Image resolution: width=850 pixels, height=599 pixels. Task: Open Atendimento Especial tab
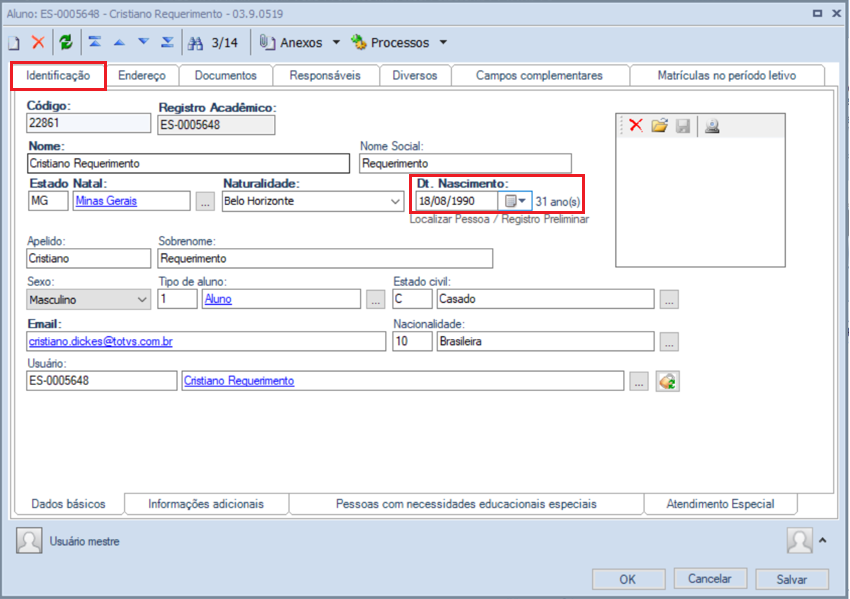[720, 504]
